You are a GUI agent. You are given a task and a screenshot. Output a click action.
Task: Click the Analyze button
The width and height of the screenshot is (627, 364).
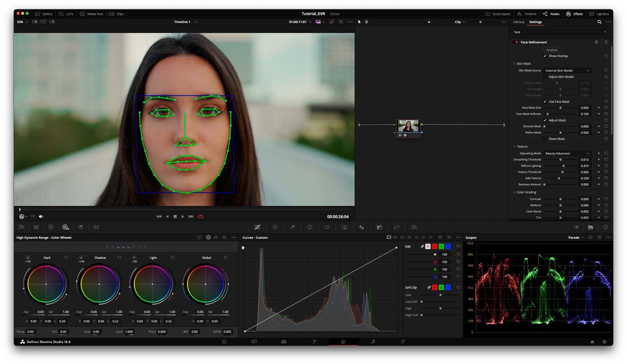pyautogui.click(x=552, y=50)
